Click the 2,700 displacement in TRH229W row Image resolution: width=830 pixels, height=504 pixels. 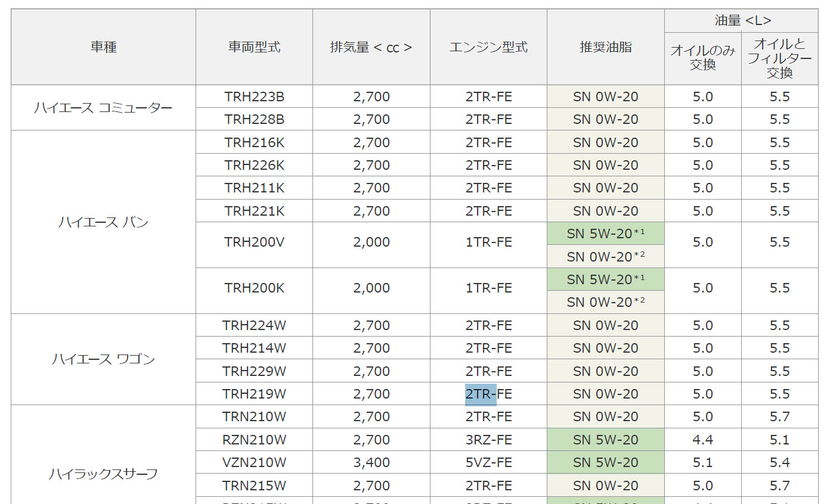coord(371,371)
